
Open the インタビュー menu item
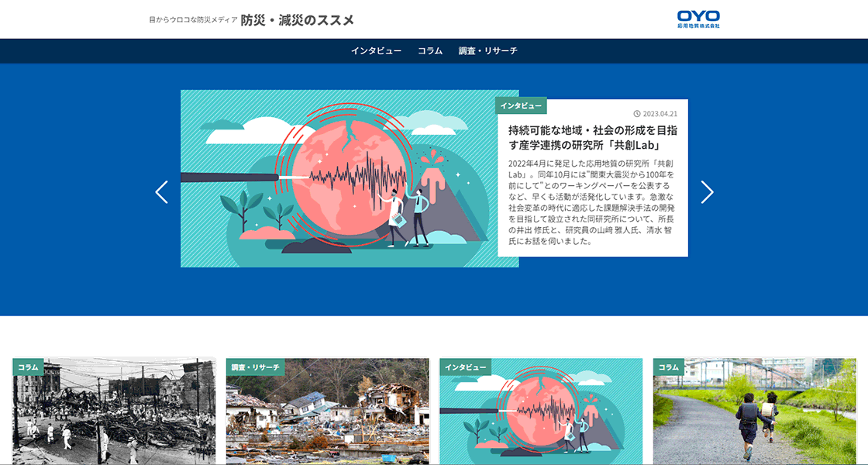tap(376, 51)
